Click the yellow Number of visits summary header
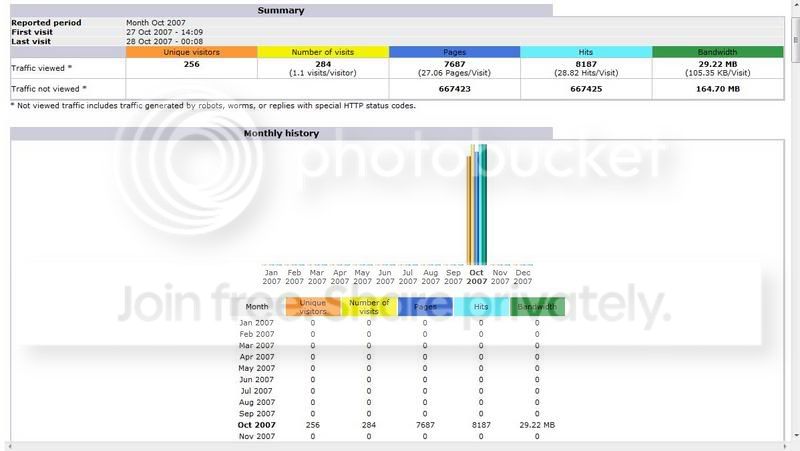The image size is (800, 451). 323,52
